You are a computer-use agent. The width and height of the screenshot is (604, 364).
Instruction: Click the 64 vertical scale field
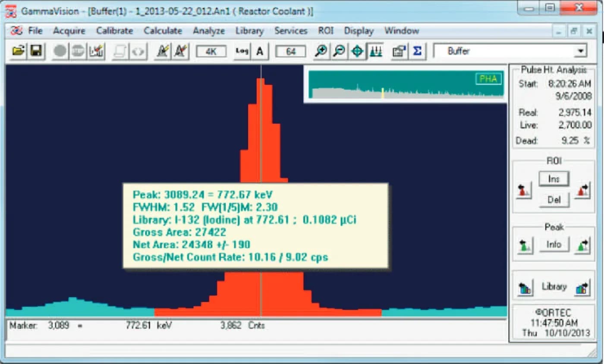[x=291, y=52]
